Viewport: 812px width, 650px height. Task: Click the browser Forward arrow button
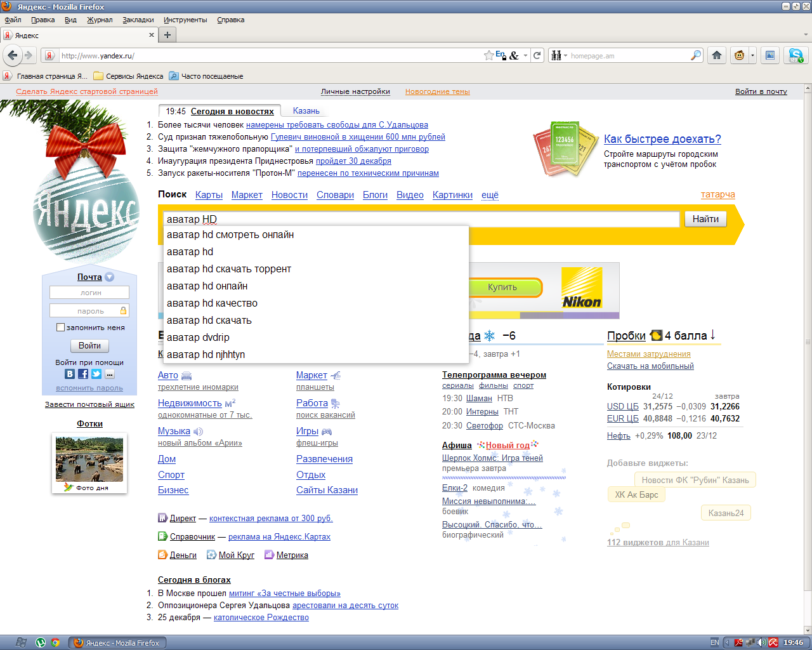[29, 55]
